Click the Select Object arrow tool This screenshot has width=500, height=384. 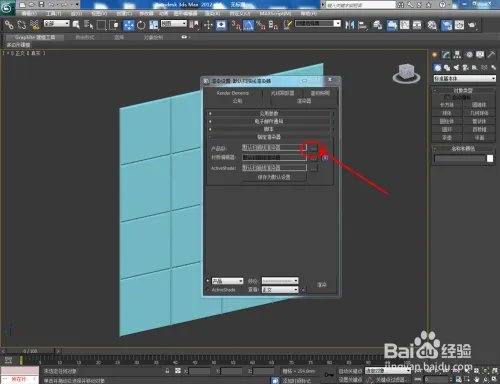tap(76, 25)
